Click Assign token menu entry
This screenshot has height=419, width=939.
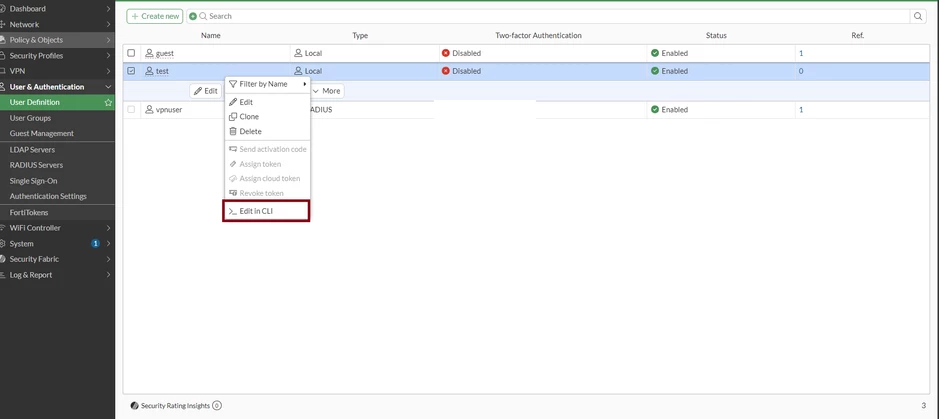click(x=267, y=164)
